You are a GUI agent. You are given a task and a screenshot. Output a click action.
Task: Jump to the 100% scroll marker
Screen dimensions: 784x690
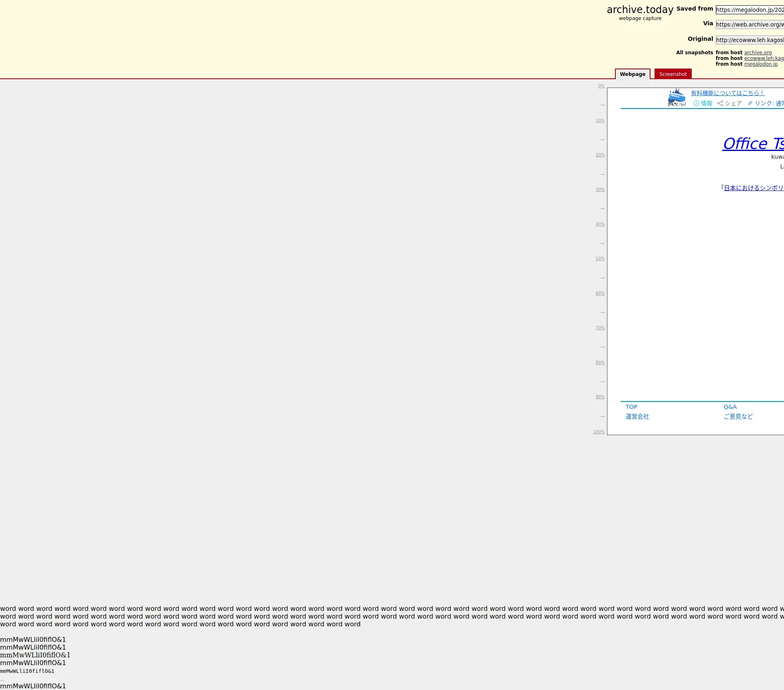(x=599, y=432)
